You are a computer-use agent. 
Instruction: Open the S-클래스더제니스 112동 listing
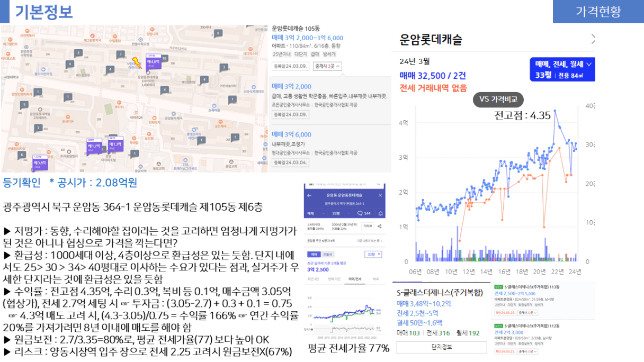pyautogui.click(x=532, y=326)
